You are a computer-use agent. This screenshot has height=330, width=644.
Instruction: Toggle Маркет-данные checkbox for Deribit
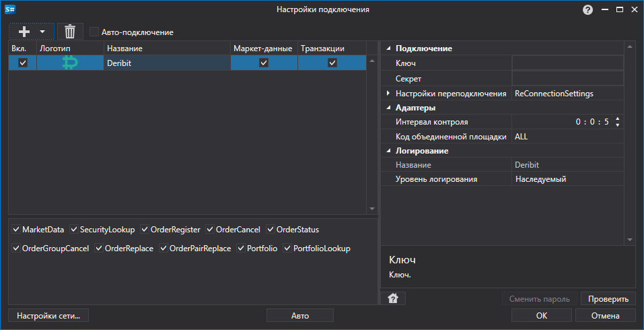point(264,63)
